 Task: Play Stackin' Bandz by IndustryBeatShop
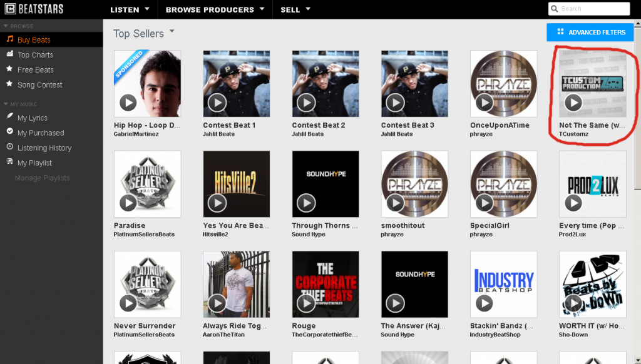click(x=485, y=303)
